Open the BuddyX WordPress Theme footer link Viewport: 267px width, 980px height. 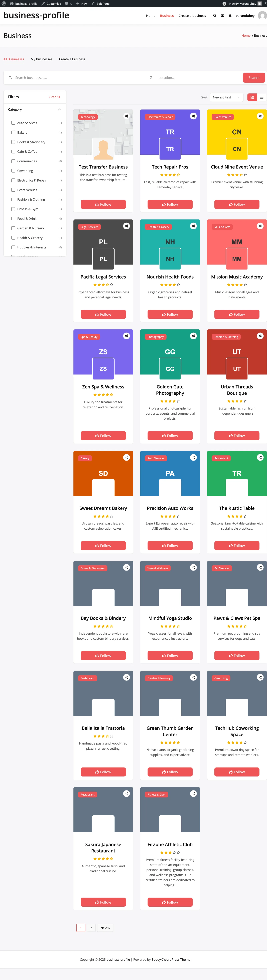[x=171, y=959]
